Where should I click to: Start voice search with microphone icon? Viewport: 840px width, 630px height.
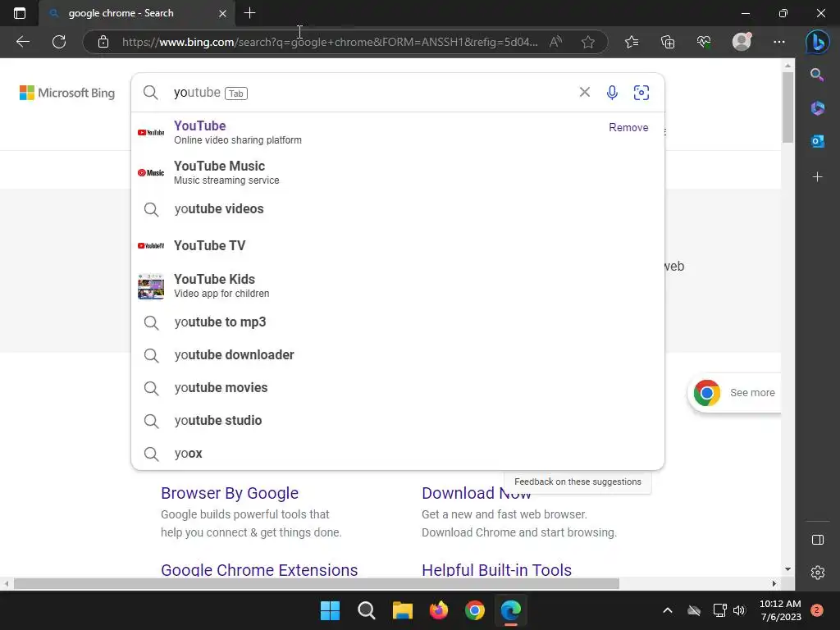(x=612, y=93)
